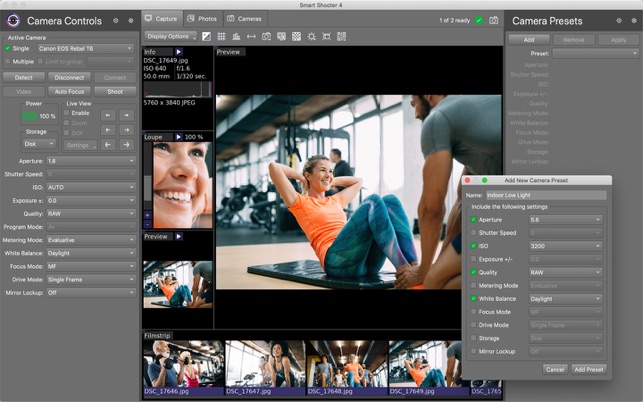Viewport: 643px width, 402px height.
Task: Switch to the Photos tab
Action: point(203,19)
